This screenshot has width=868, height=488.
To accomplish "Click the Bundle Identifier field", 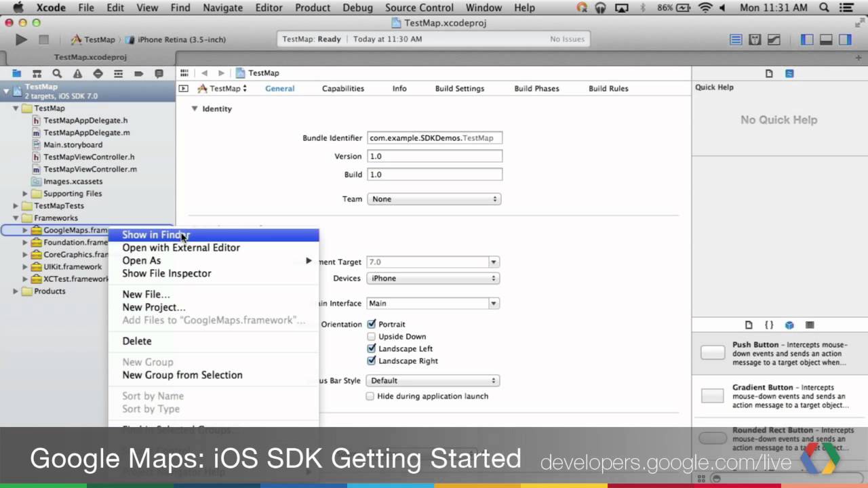I will 435,138.
